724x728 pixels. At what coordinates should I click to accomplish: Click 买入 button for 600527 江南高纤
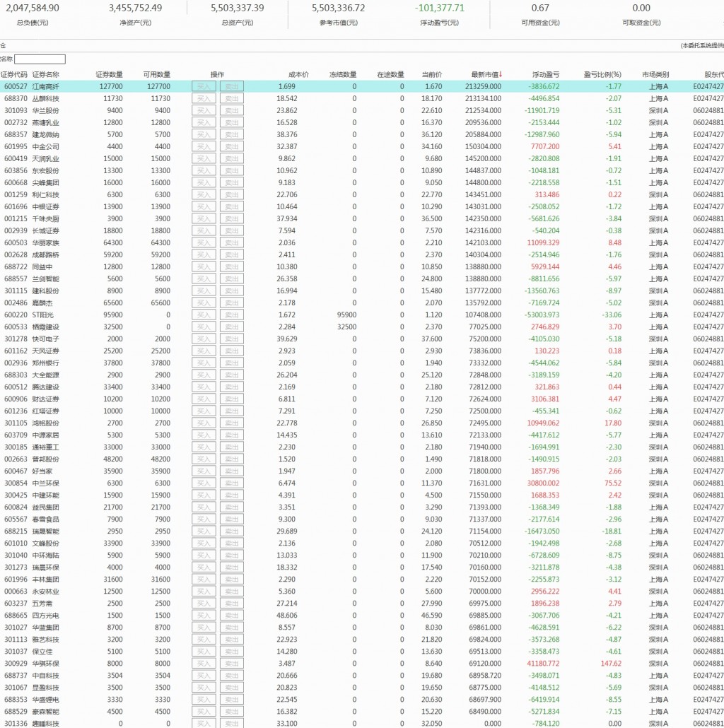click(204, 86)
